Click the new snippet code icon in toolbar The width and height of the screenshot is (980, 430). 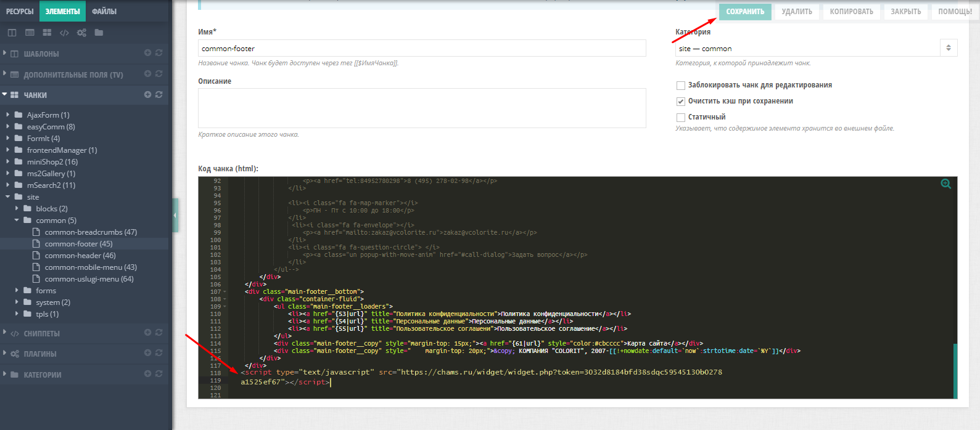tap(64, 33)
